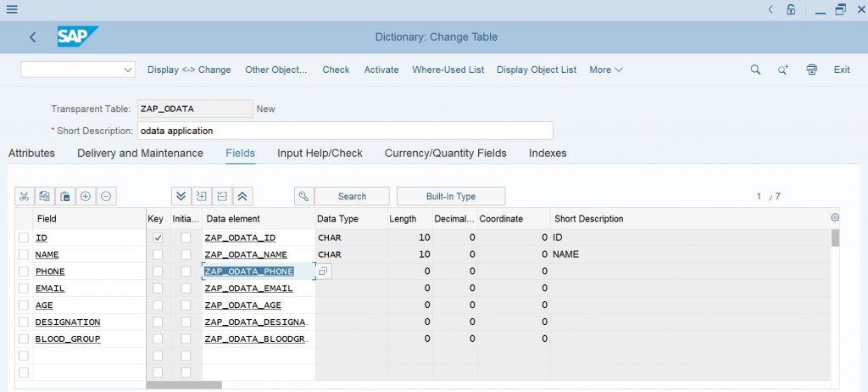Image resolution: width=868 pixels, height=392 pixels.
Task: Click the ZAP_ODATA_NAME data element cell
Action: click(x=259, y=255)
